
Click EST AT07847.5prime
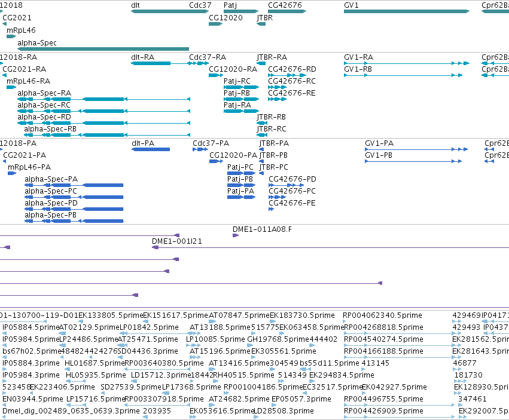pos(239,315)
